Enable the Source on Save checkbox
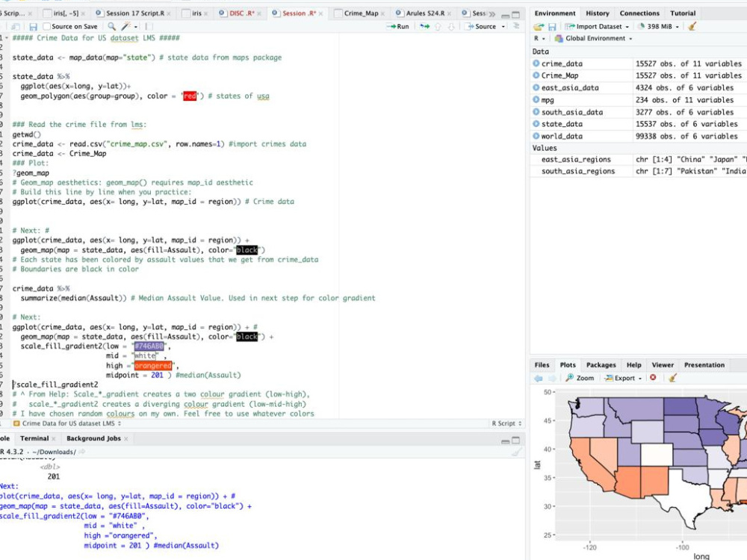Screen dimensions: 747x560 coord(47,26)
